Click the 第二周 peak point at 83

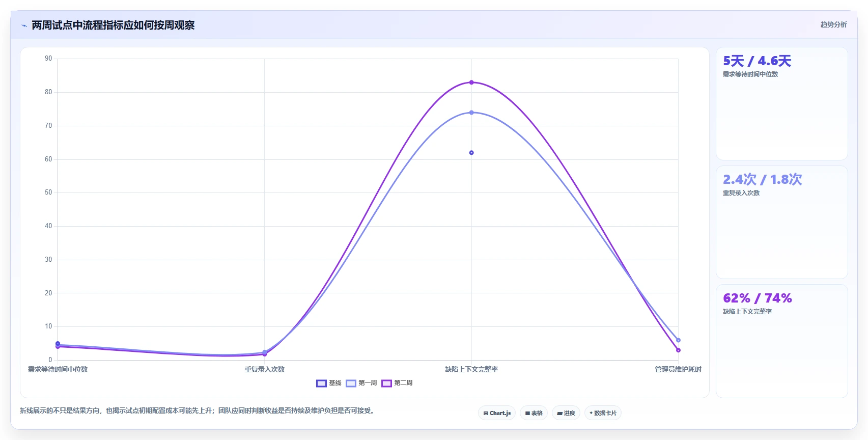tap(471, 82)
